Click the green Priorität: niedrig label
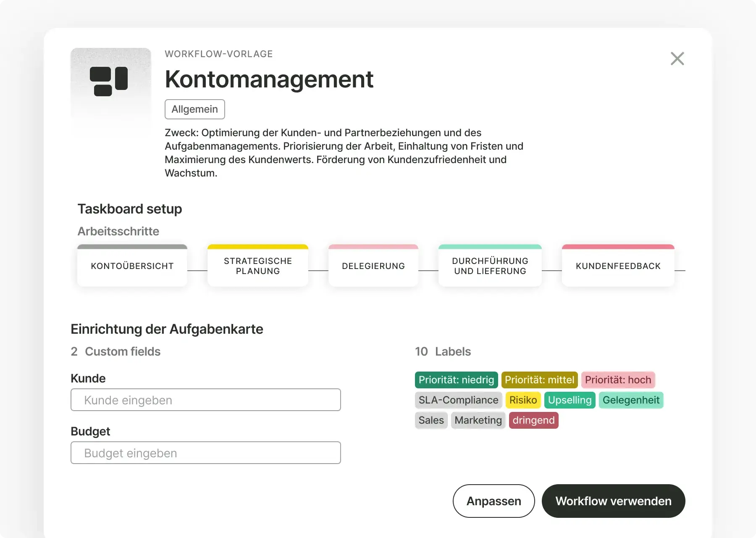 (x=456, y=380)
